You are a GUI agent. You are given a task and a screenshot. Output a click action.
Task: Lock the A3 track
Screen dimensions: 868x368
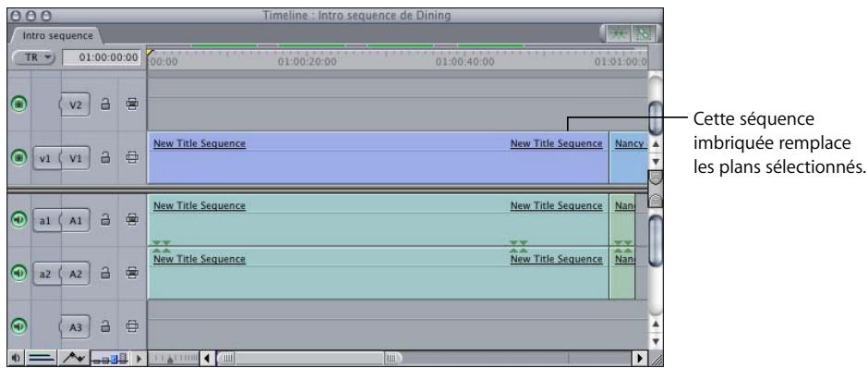click(x=105, y=325)
